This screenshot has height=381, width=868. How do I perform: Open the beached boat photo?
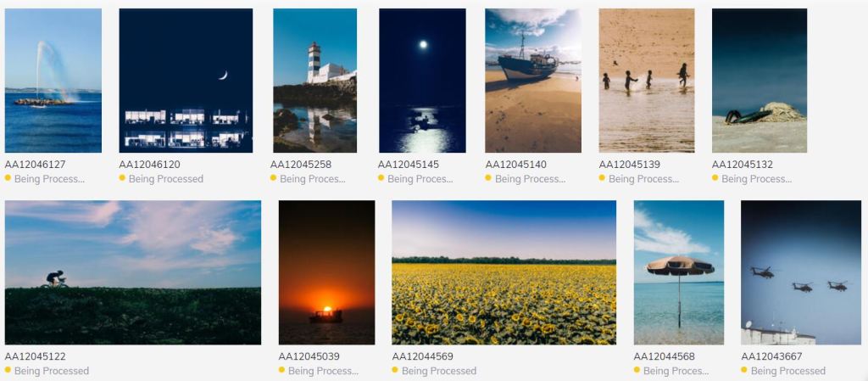tap(533, 81)
